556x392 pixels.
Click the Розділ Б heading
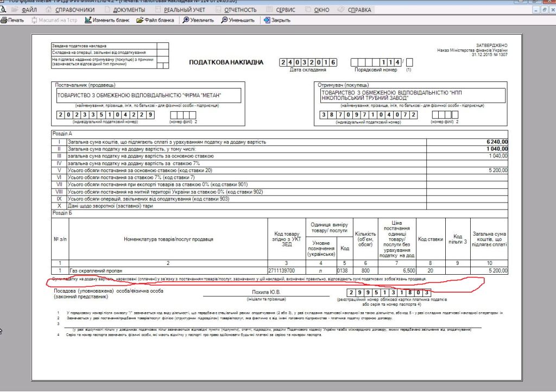(x=62, y=213)
